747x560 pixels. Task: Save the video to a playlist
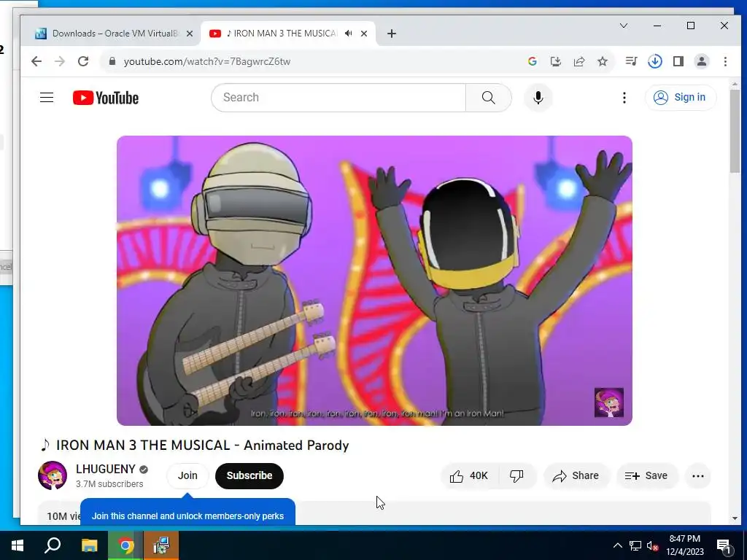point(646,475)
